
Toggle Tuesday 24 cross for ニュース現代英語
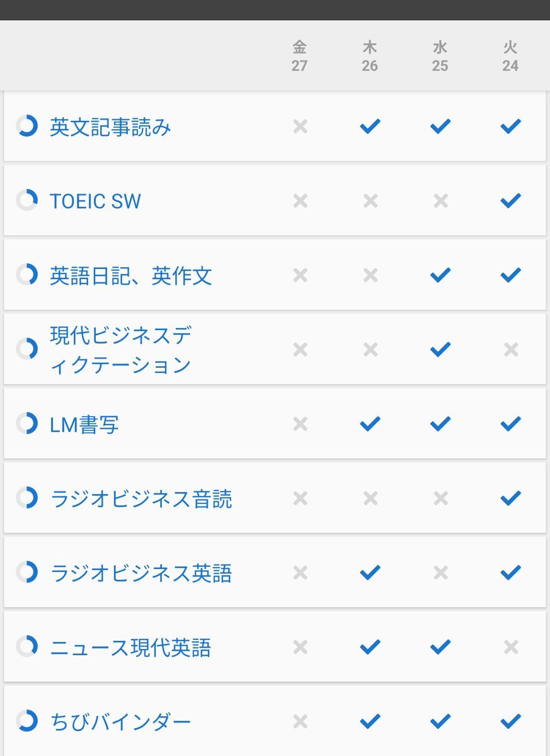(x=510, y=647)
